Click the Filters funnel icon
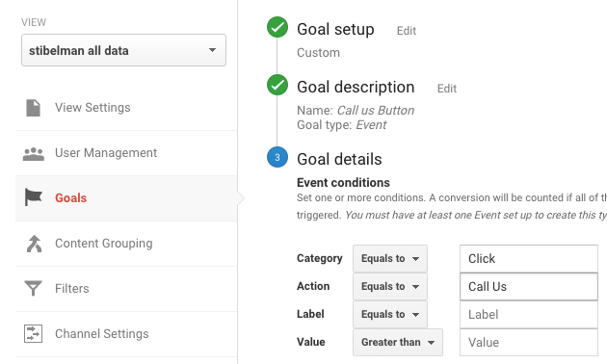The image size is (607, 364). tap(33, 289)
